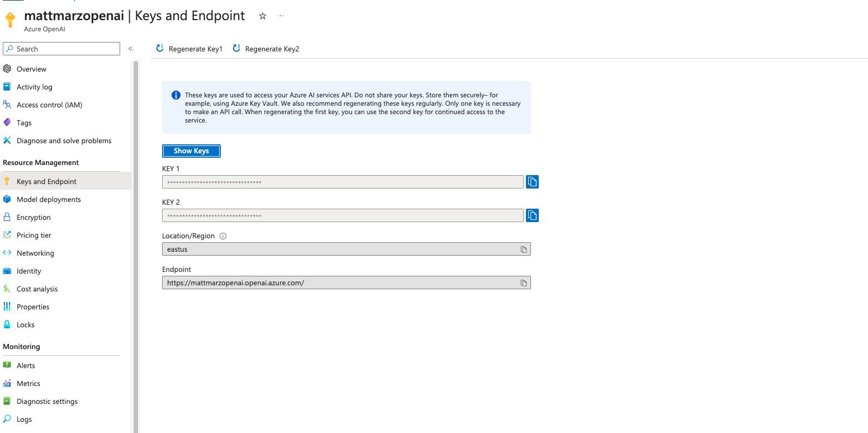Regenerate Key2 from the toolbar
Image resolution: width=868 pixels, height=433 pixels.
click(x=266, y=49)
